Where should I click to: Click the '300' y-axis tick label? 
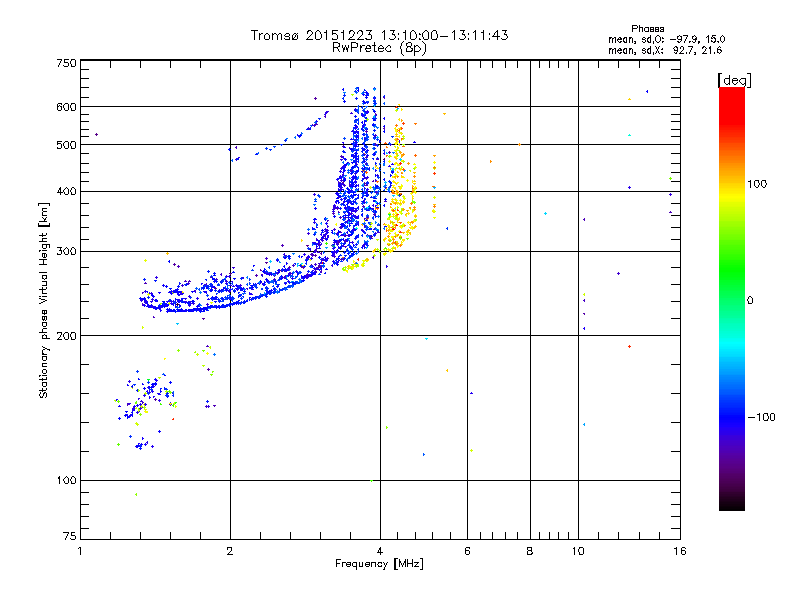pyautogui.click(x=66, y=252)
